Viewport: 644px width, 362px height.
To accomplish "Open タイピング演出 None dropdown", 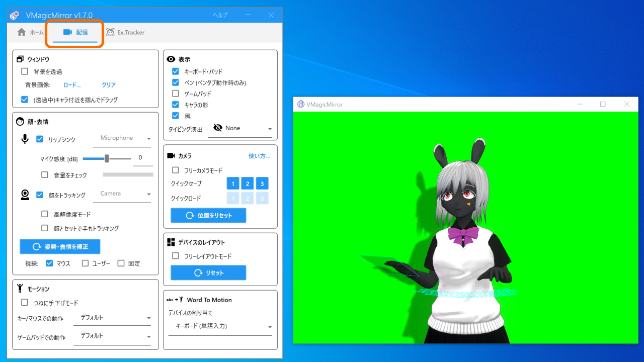I will coord(240,129).
